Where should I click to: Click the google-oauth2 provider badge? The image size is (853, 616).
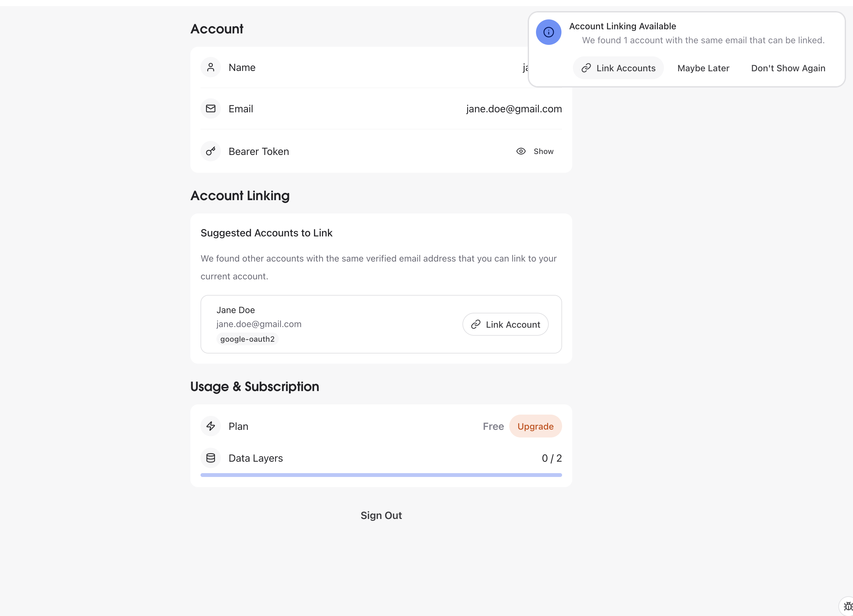247,339
